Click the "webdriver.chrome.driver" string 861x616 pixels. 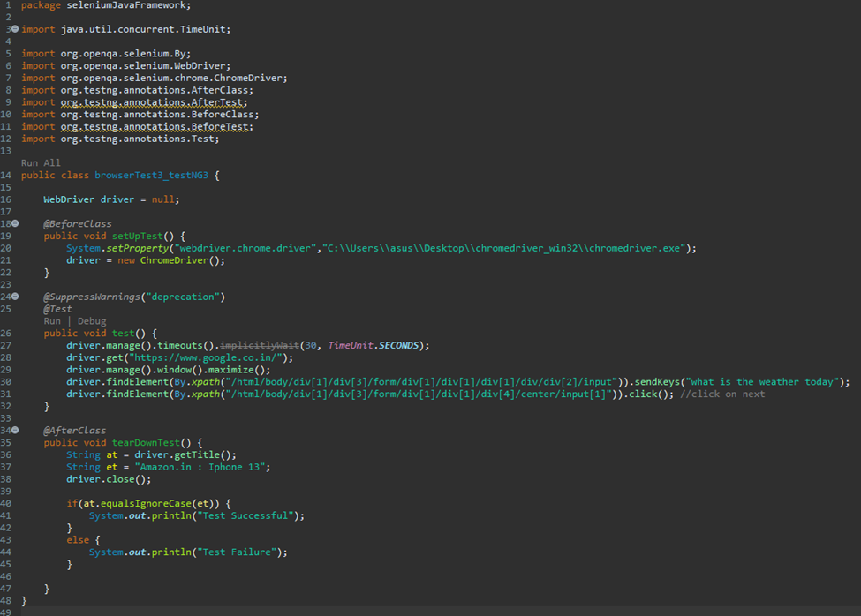(246, 248)
